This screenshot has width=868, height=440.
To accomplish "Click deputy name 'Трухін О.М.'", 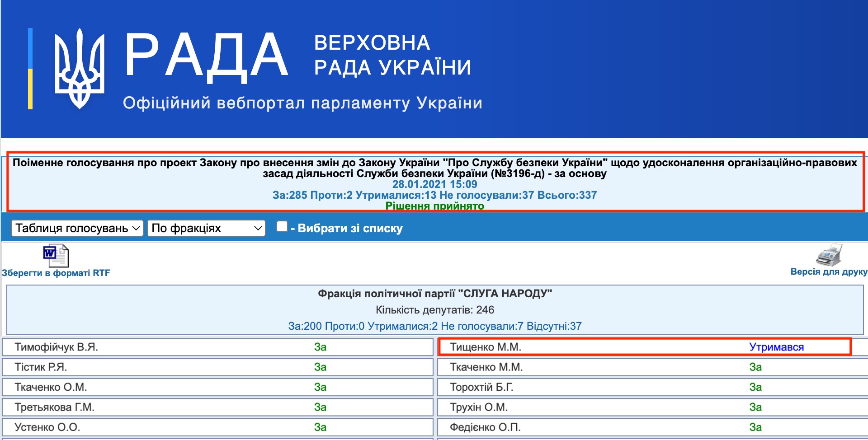I will 479,407.
